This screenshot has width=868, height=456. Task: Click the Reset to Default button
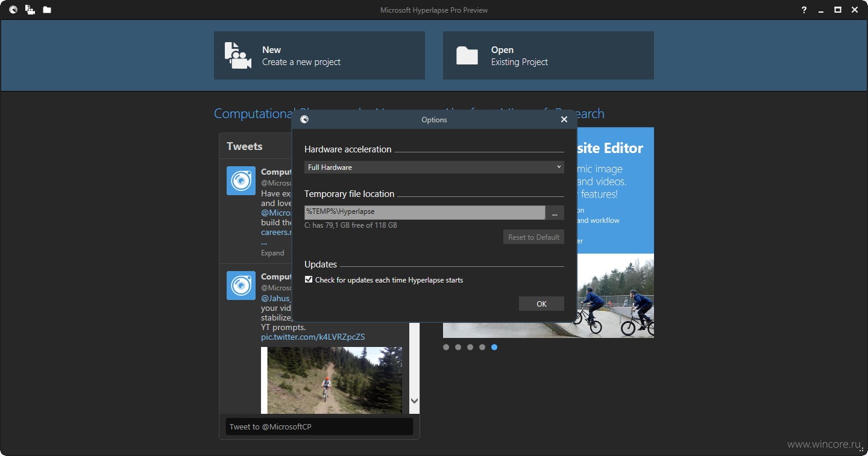[533, 237]
